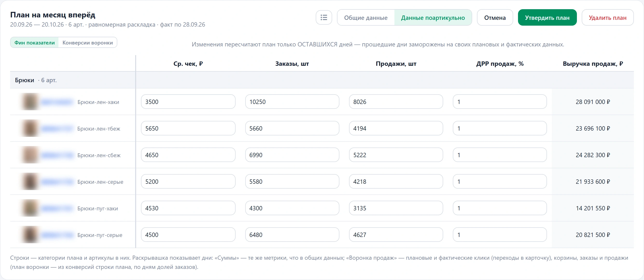Click thumbnail of Брюки-лен-тбеж
This screenshot has width=644, height=280.
[x=30, y=128]
